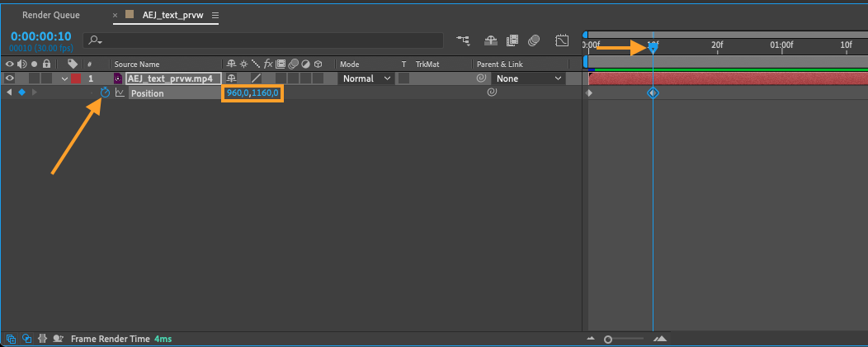Click the Position property pick whip
The width and height of the screenshot is (868, 347).
(491, 93)
